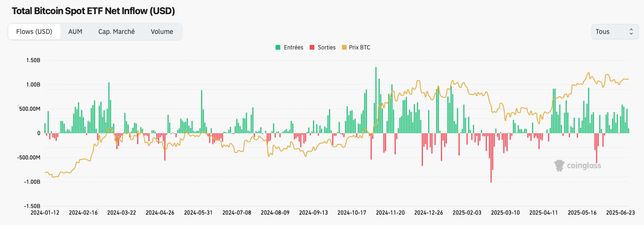Switch to the Volume tab
The image size is (644, 225).
point(162,32)
